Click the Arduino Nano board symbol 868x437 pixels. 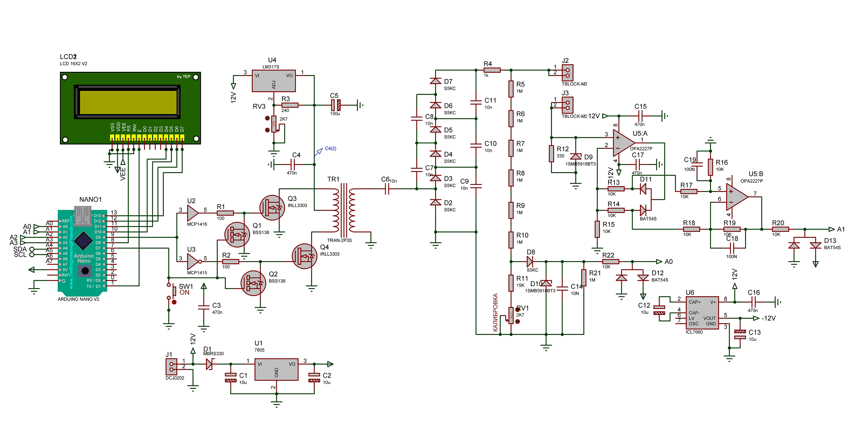click(x=82, y=250)
